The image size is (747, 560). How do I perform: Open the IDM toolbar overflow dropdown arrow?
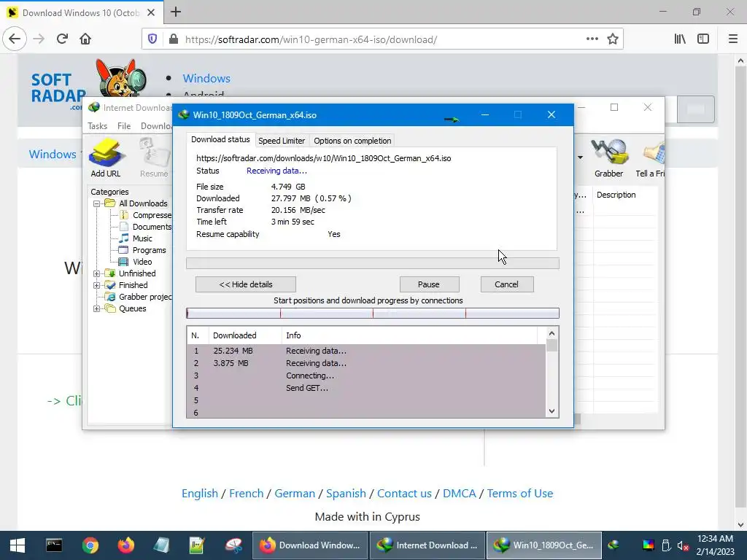(580, 157)
